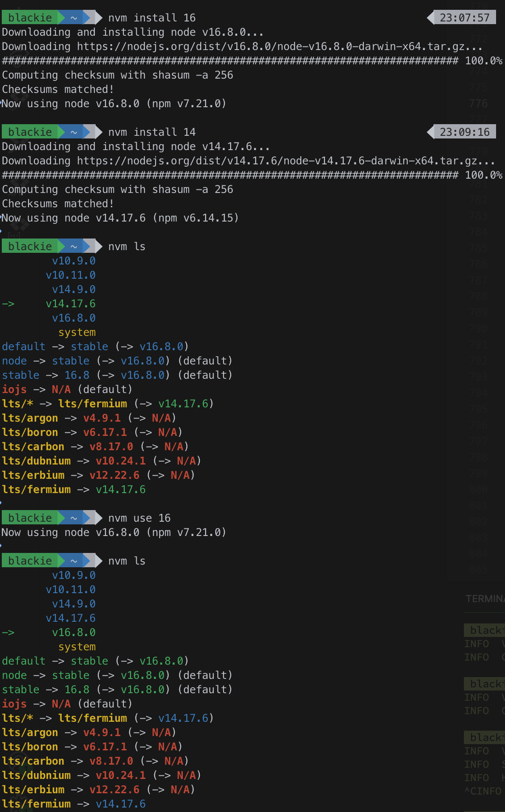This screenshot has width=505, height=812.
Task: Click the 23:09:16 timestamp badge
Action: (464, 132)
